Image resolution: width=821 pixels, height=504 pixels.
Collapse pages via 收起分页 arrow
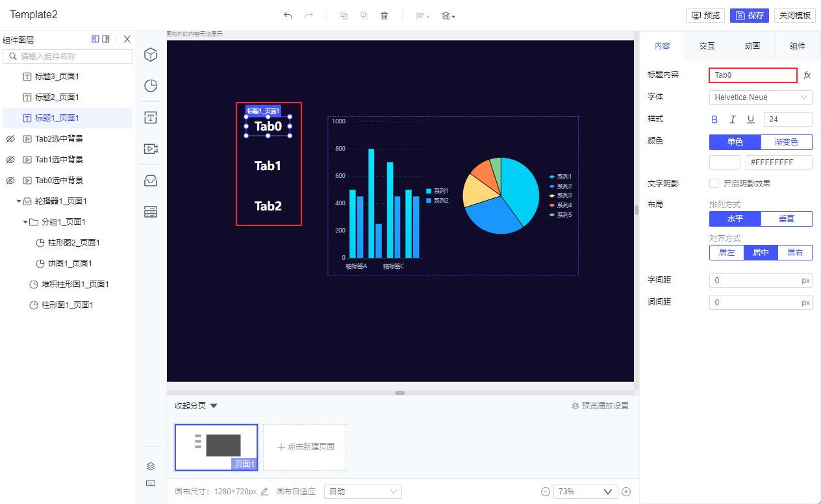214,406
